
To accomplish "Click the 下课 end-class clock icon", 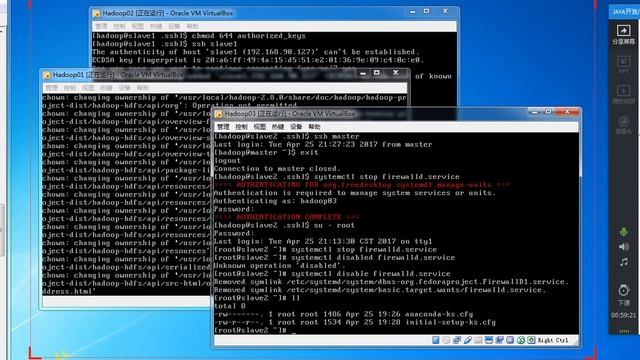I will pyautogui.click(x=624, y=291).
